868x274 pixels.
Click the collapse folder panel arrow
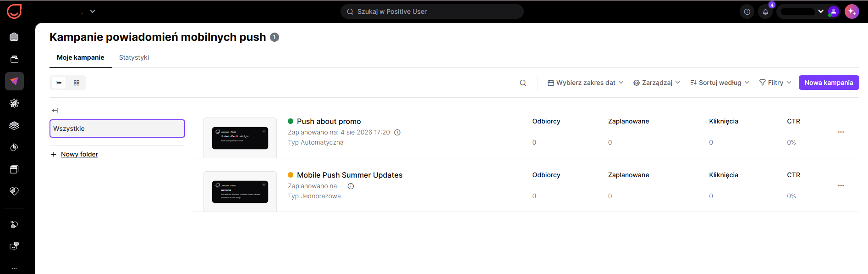(55, 110)
